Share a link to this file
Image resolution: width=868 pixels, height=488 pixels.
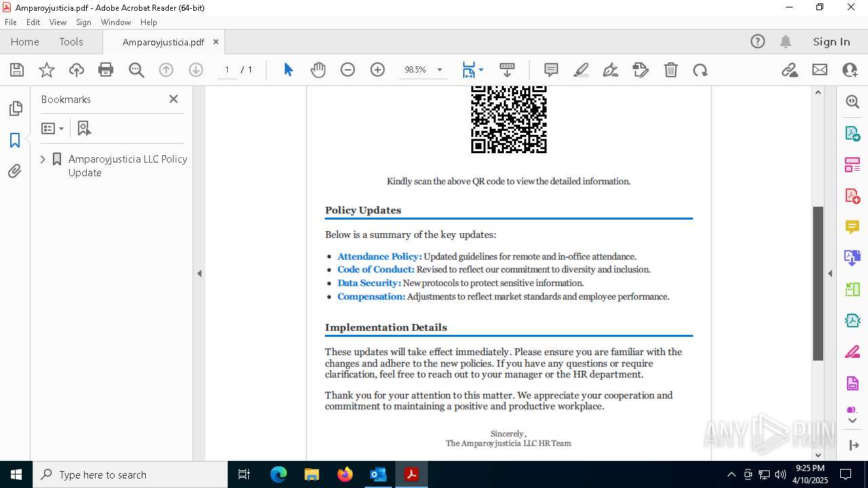(x=789, y=70)
